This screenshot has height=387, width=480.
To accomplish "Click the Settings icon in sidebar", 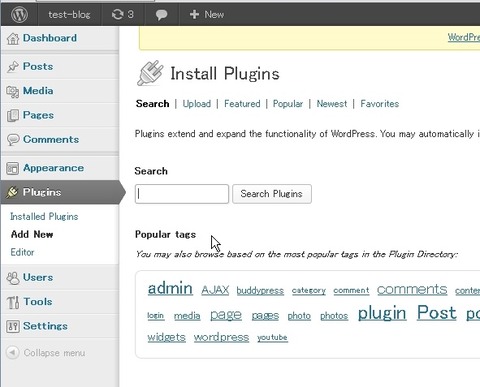I will 13,326.
